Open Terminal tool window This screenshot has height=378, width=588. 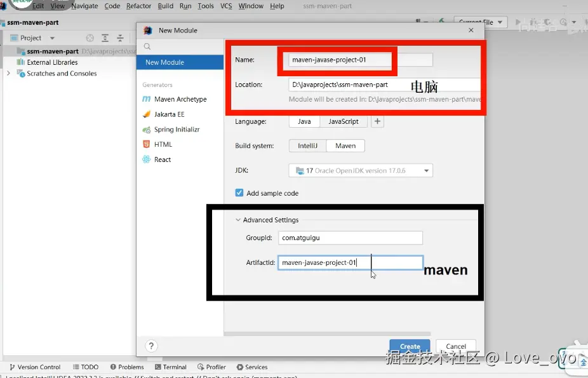(171, 367)
